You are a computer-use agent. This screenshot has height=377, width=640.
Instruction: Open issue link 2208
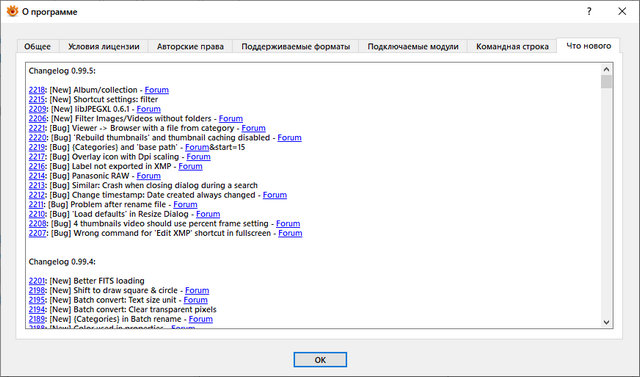pos(37,224)
